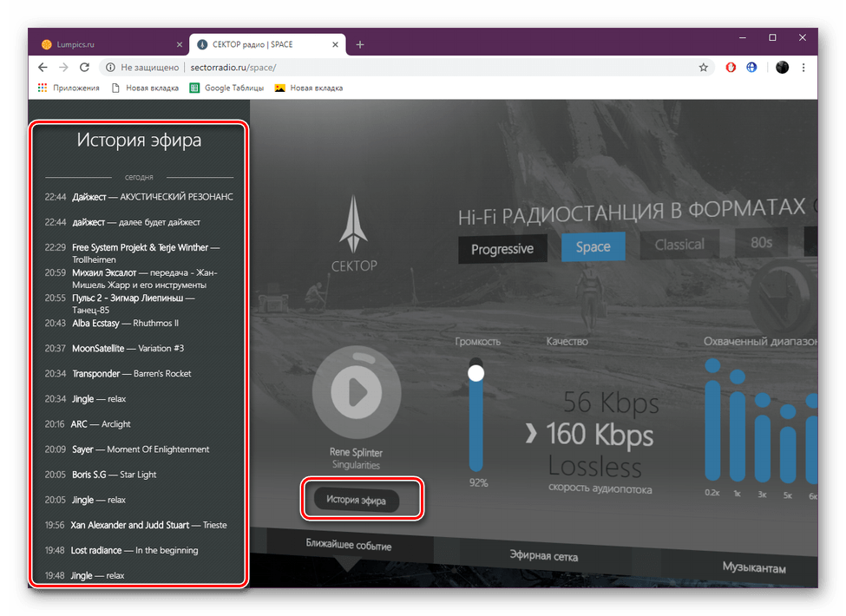The image size is (846, 616).
Task: Open the blue globe extension icon
Action: point(751,68)
